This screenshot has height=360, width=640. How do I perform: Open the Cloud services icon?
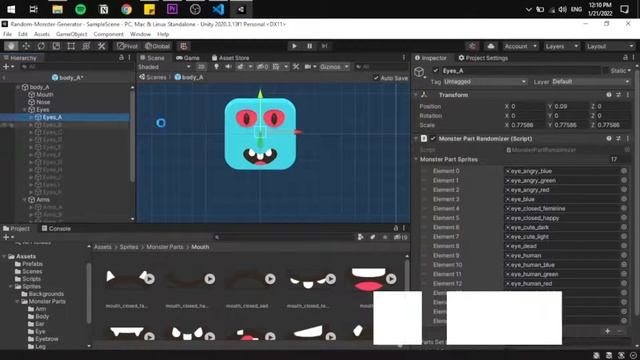click(491, 46)
